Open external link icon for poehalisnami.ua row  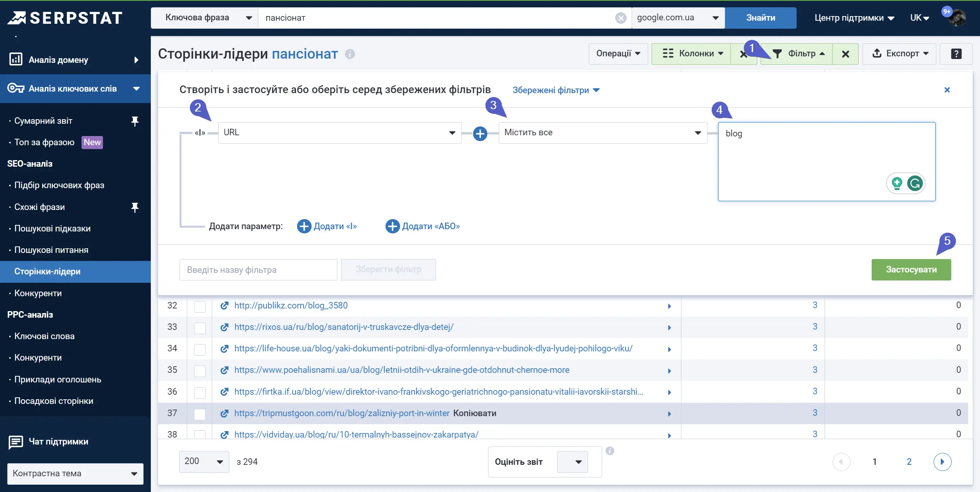point(225,370)
